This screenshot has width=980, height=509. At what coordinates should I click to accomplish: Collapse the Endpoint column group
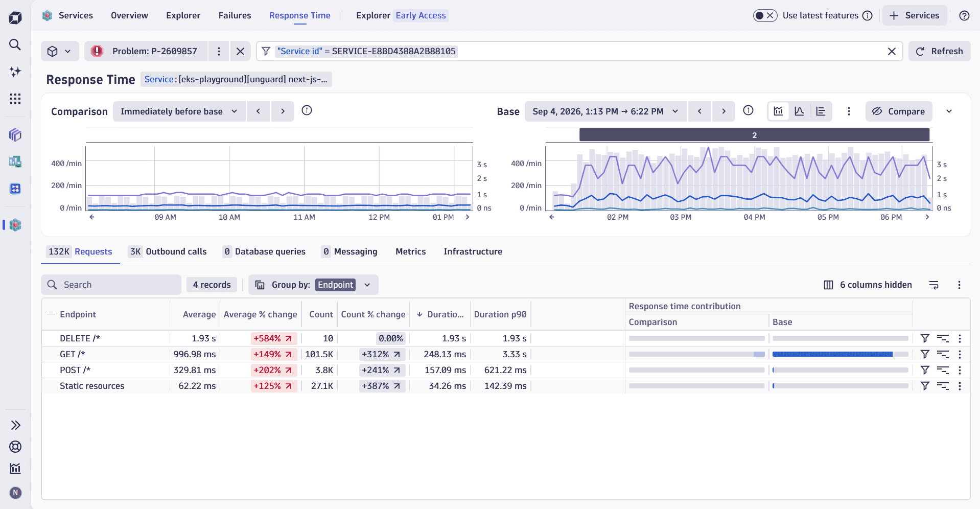(51, 314)
